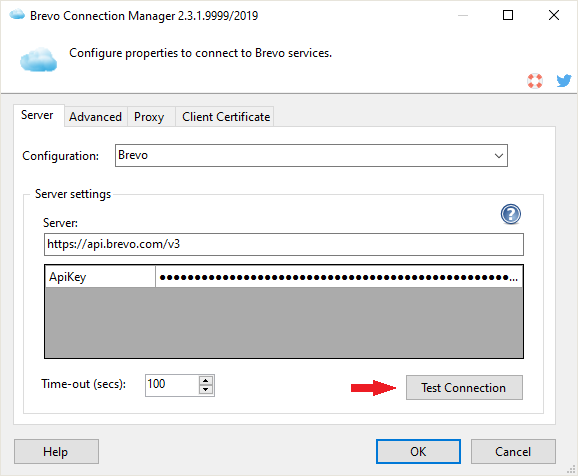
Task: Switch to the Advanced tab
Action: (95, 117)
